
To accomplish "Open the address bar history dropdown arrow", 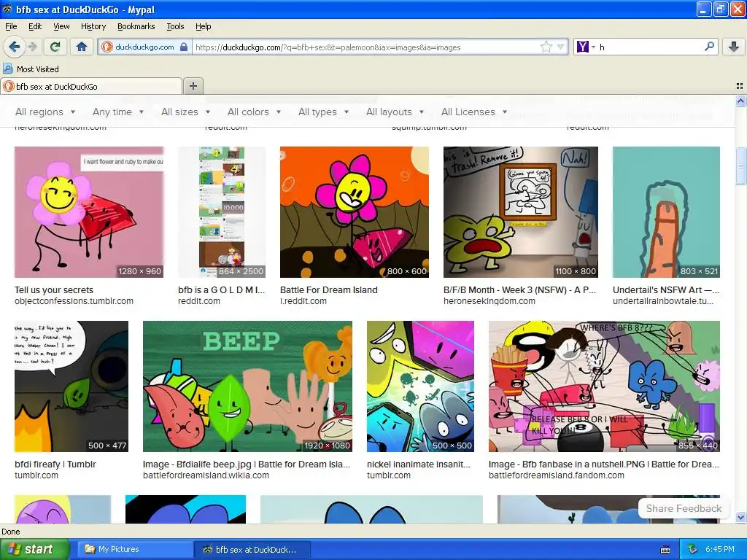I will 561,47.
